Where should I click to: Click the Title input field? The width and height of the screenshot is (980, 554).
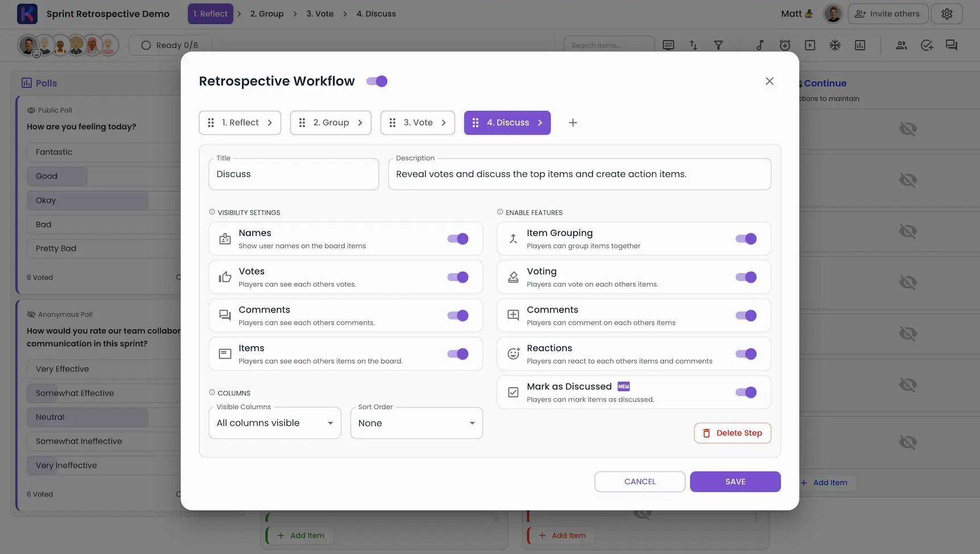(294, 174)
